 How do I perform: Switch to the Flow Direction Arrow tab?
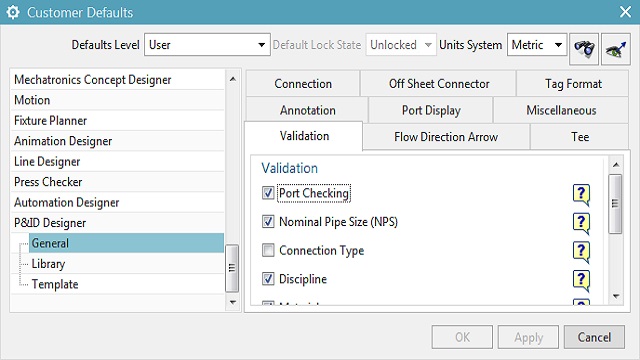(446, 137)
